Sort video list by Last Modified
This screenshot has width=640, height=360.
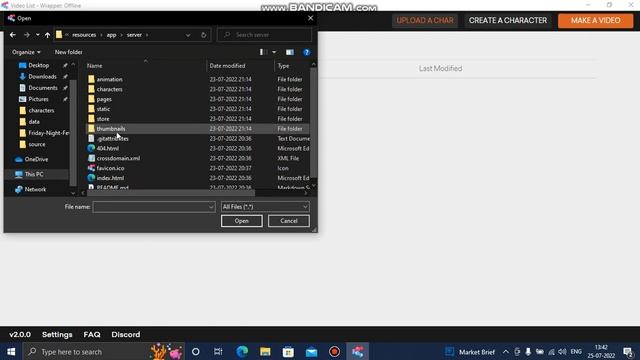pos(440,69)
